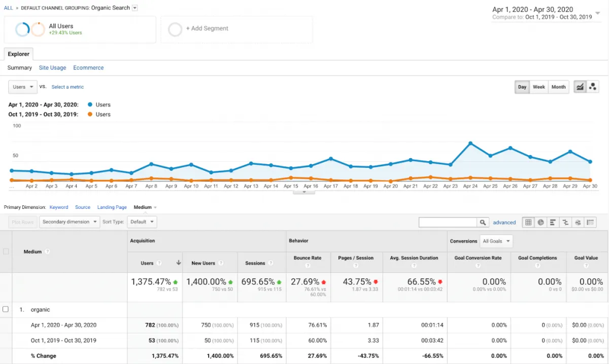The image size is (609, 364).
Task: Click the table search input field
Action: tap(448, 222)
